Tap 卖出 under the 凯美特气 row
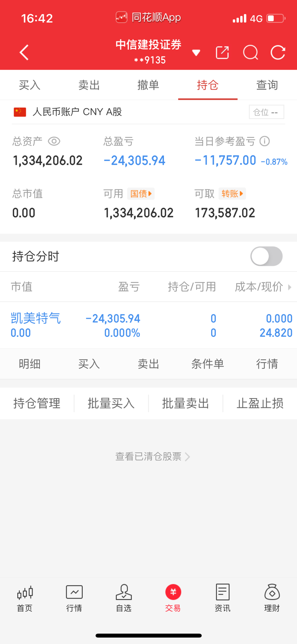 (x=148, y=364)
